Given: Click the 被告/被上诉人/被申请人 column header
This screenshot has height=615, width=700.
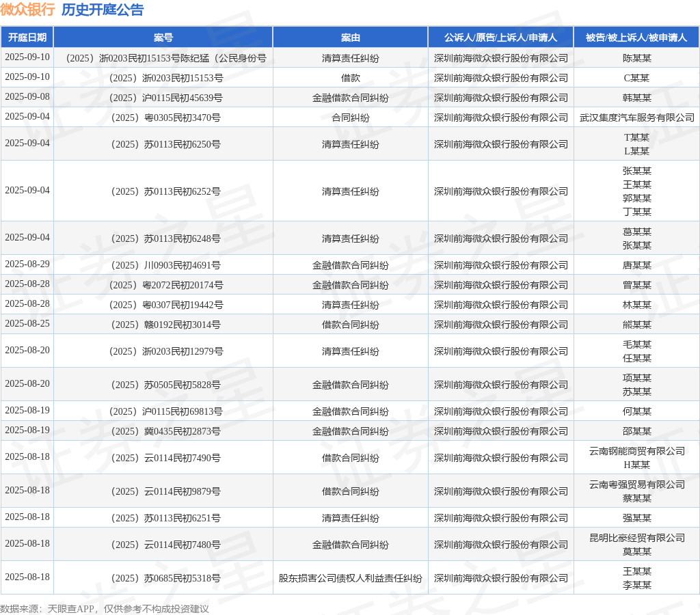Looking at the screenshot, I should [x=636, y=38].
